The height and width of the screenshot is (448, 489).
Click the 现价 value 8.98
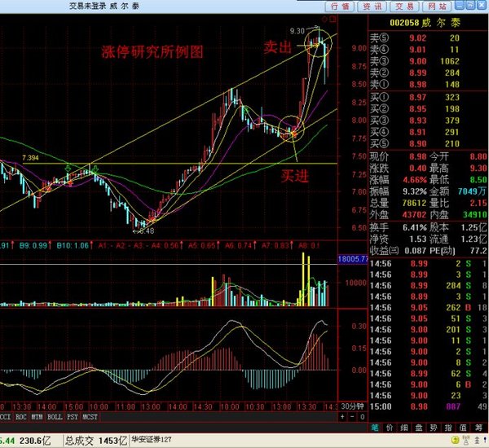417,156
